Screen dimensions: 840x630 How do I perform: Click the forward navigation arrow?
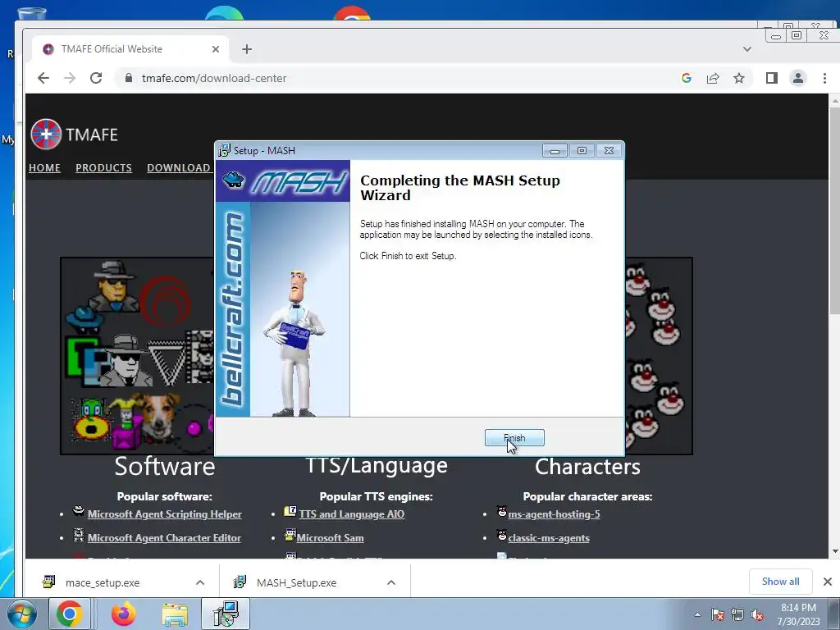click(70, 78)
